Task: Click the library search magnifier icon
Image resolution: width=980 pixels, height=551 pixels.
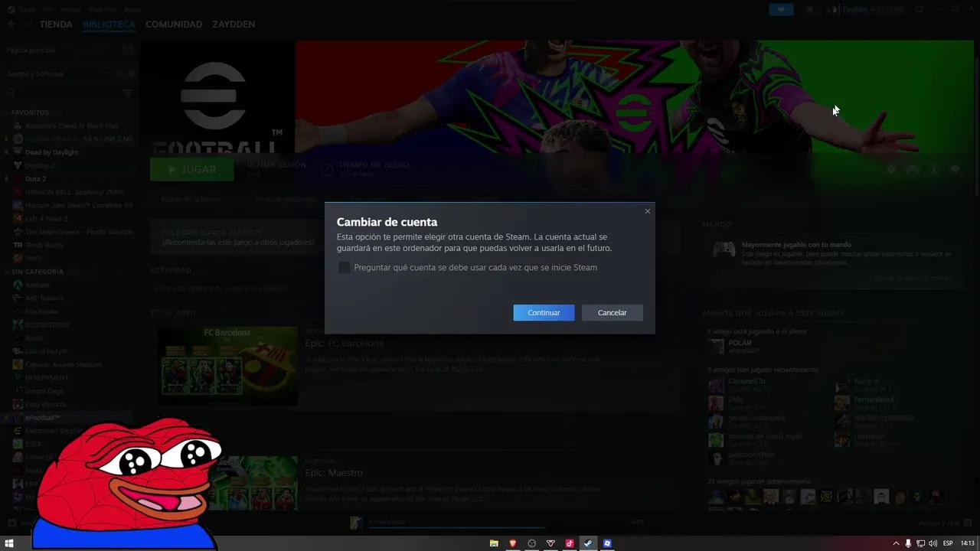Action: [x=10, y=92]
